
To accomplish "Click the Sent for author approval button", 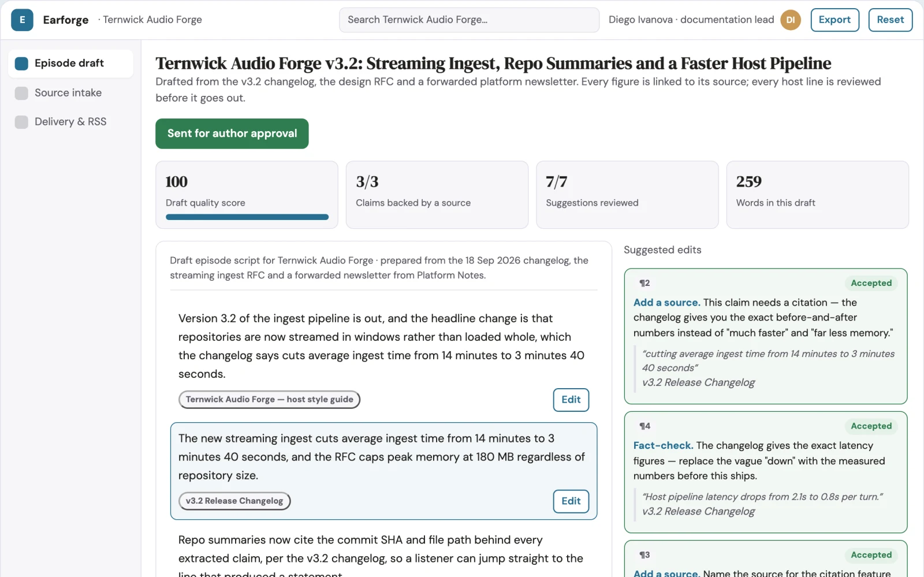I will point(232,133).
